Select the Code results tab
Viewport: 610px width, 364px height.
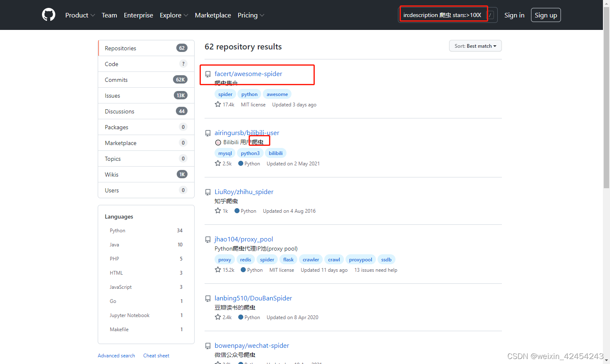click(146, 64)
